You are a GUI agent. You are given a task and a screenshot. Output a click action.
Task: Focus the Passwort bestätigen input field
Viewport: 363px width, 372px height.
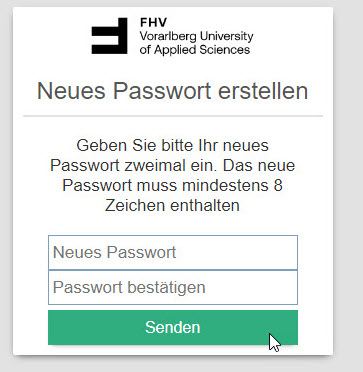click(x=173, y=287)
